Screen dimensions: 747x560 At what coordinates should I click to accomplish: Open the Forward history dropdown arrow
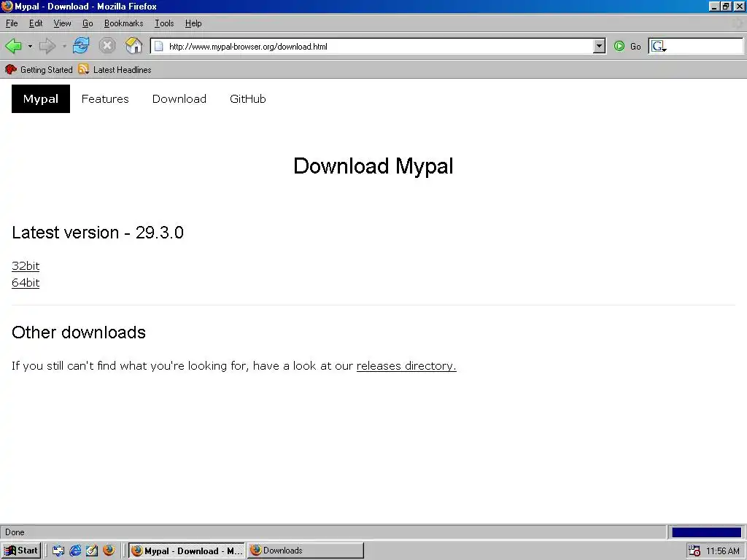point(64,46)
